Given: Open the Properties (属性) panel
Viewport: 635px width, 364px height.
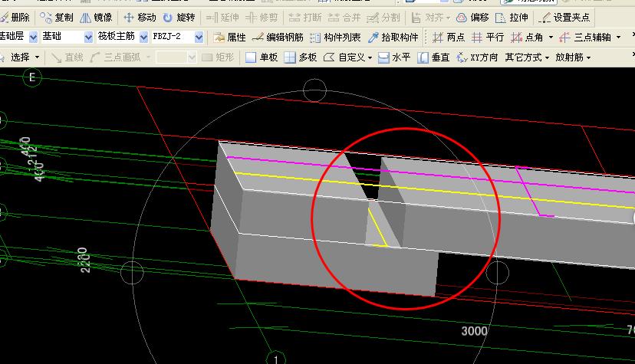Looking at the screenshot, I should point(230,38).
